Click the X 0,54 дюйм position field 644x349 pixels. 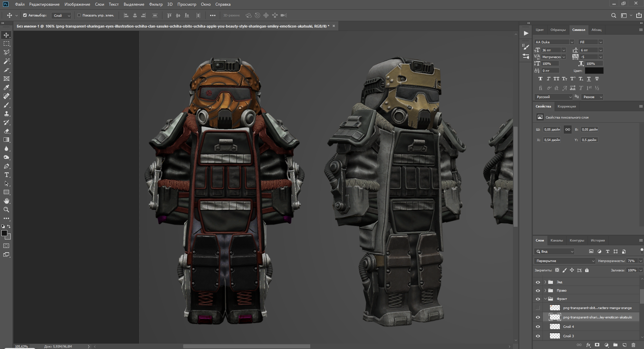[x=552, y=140]
